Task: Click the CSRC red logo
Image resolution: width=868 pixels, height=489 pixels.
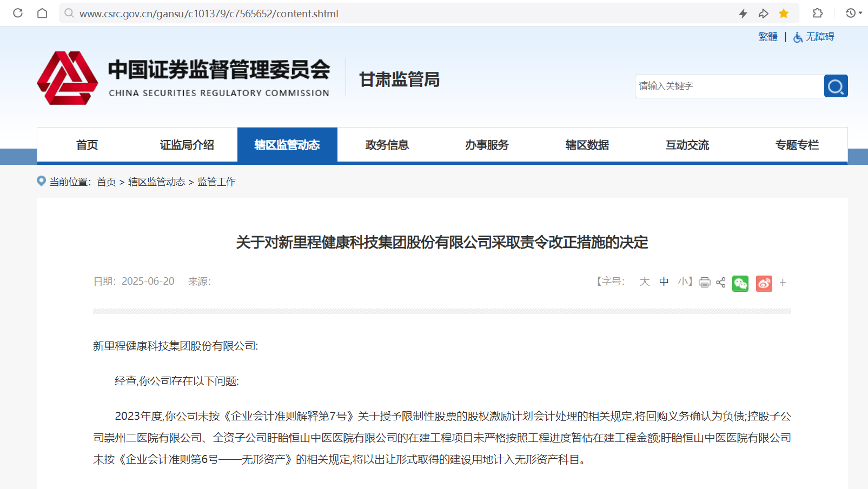Action: pos(68,78)
